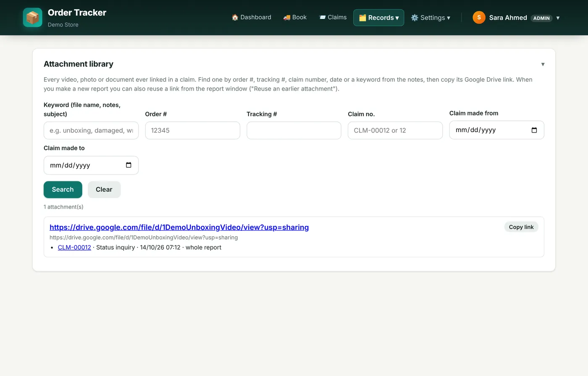Focus the Keyword search field
588x376 pixels.
(x=91, y=131)
